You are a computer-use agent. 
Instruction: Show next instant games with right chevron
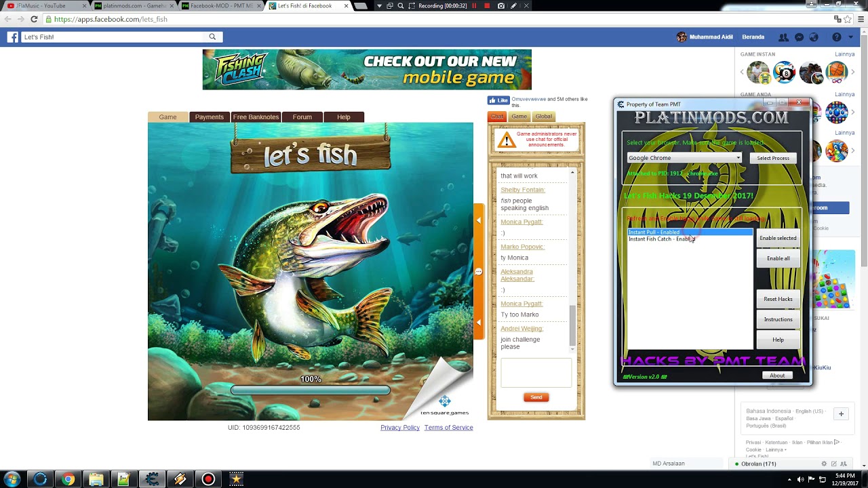coord(852,72)
